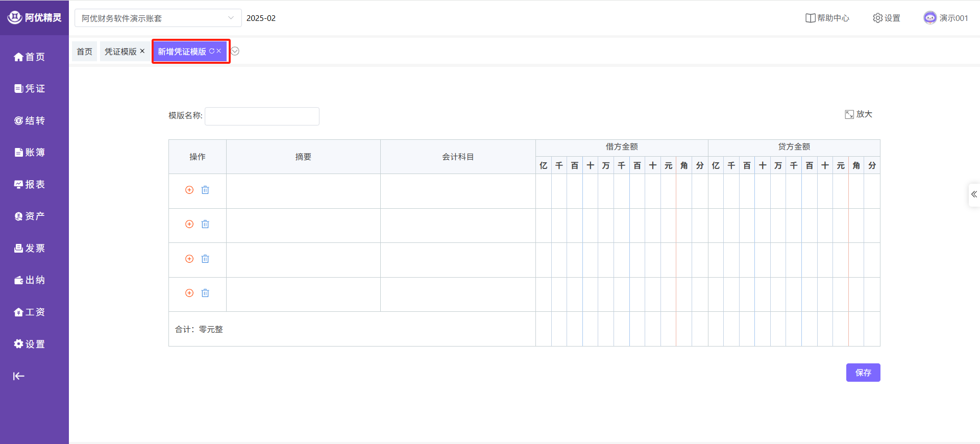Open the 凭证 voucher sidebar menu
Viewport: 980px width, 444px height.
click(30, 89)
